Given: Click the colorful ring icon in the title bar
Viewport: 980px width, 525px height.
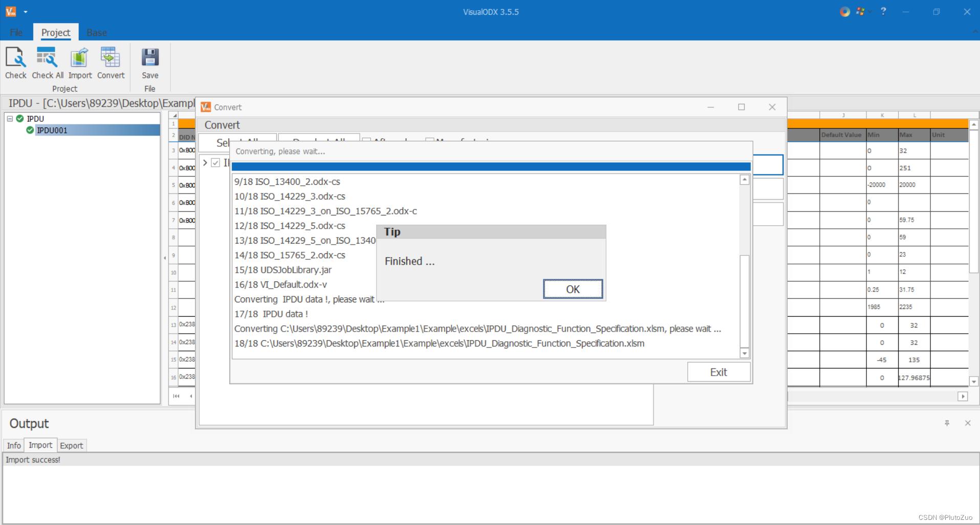Looking at the screenshot, I should coord(845,11).
